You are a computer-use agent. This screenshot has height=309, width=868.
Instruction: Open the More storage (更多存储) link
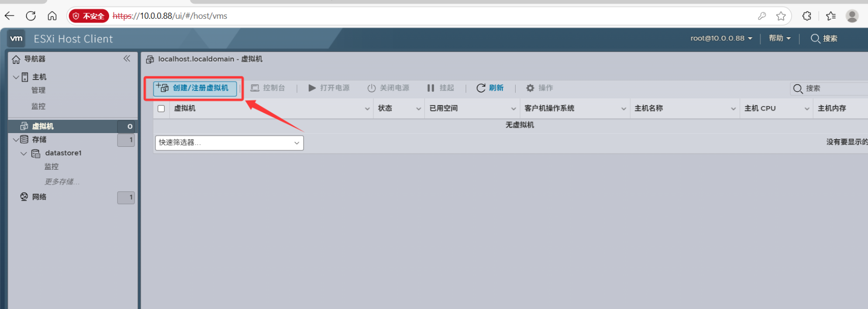[x=62, y=182]
